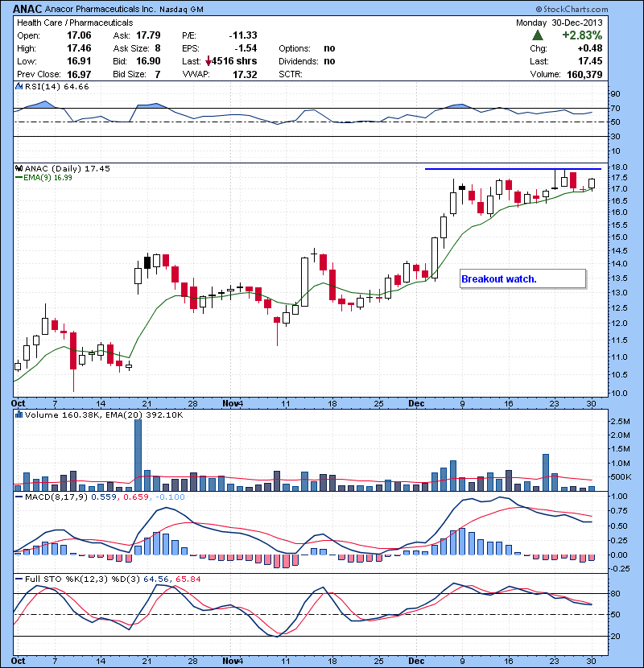Click the Volume value 160,379

point(584,75)
